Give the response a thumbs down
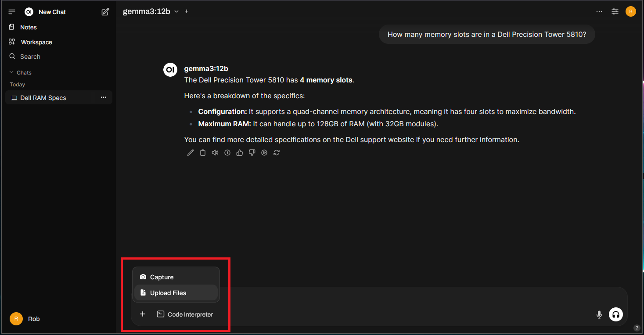The image size is (644, 335). (252, 153)
